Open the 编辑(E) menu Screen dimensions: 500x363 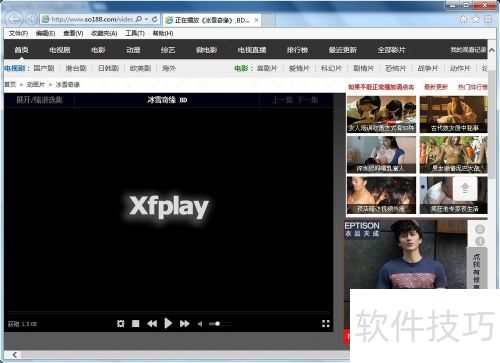pos(45,33)
